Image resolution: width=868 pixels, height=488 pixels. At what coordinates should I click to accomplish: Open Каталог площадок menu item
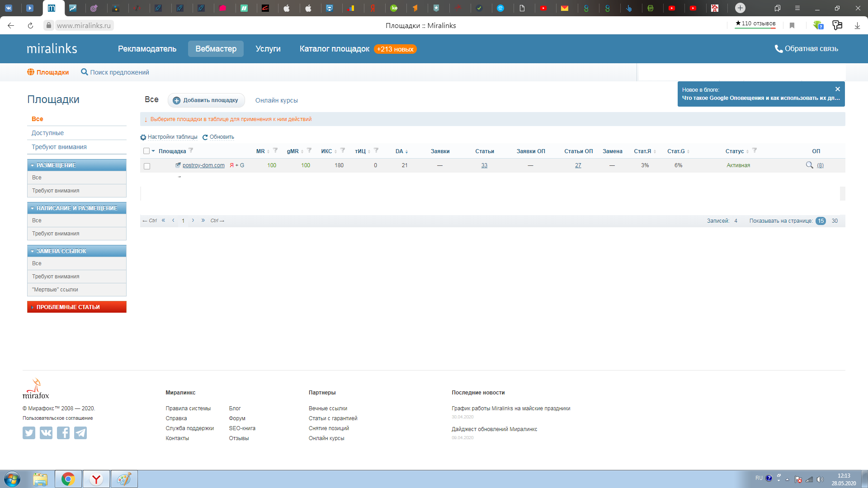click(x=334, y=49)
